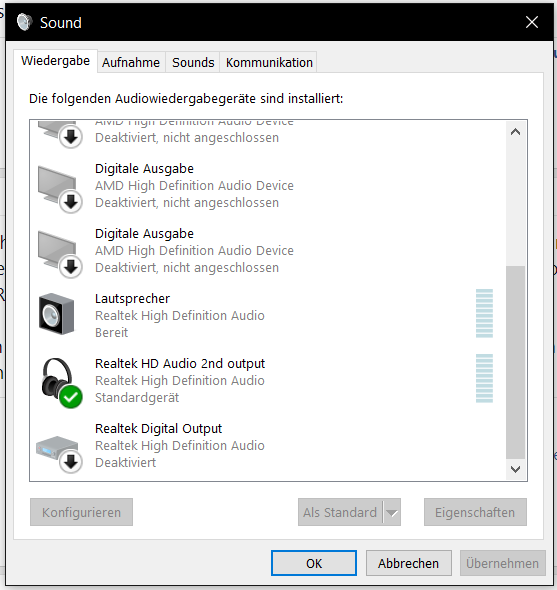
Task: Select the Lautsprecher device name
Action: [x=132, y=298]
